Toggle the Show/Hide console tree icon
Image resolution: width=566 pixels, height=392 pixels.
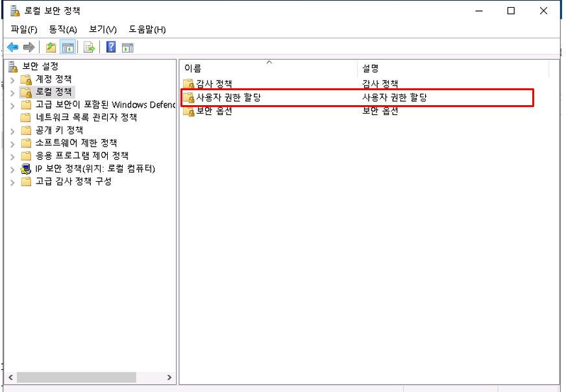pyautogui.click(x=68, y=47)
